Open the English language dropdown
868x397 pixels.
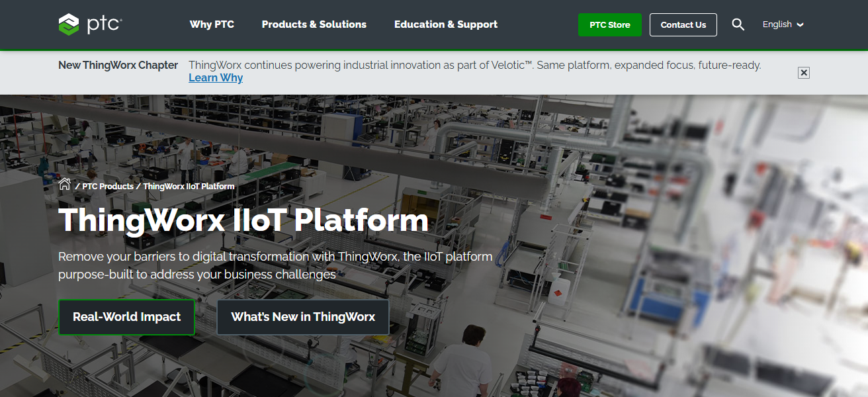pos(783,24)
